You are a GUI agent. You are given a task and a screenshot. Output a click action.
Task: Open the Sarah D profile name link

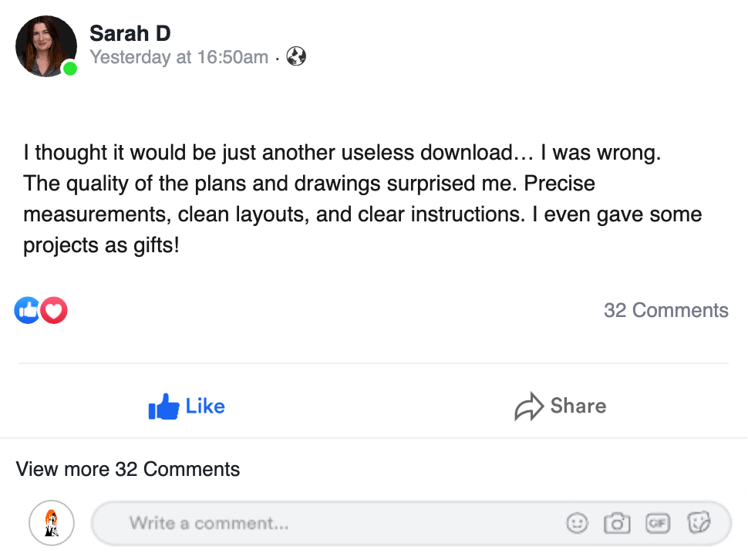(x=130, y=33)
